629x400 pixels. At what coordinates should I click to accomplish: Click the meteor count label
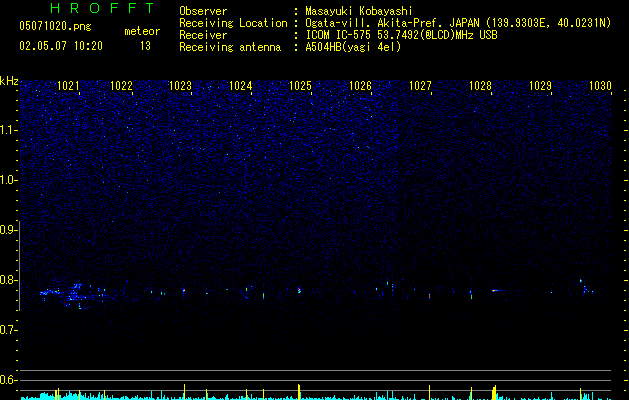142,31
